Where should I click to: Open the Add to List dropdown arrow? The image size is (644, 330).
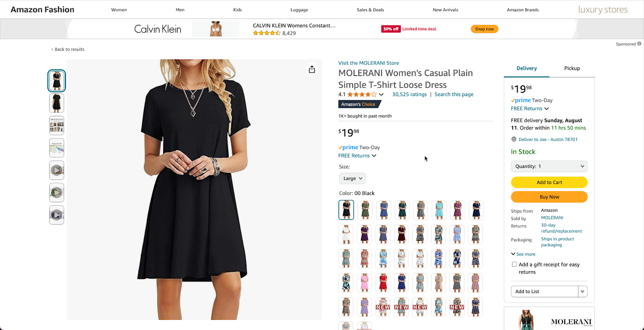tap(582, 291)
